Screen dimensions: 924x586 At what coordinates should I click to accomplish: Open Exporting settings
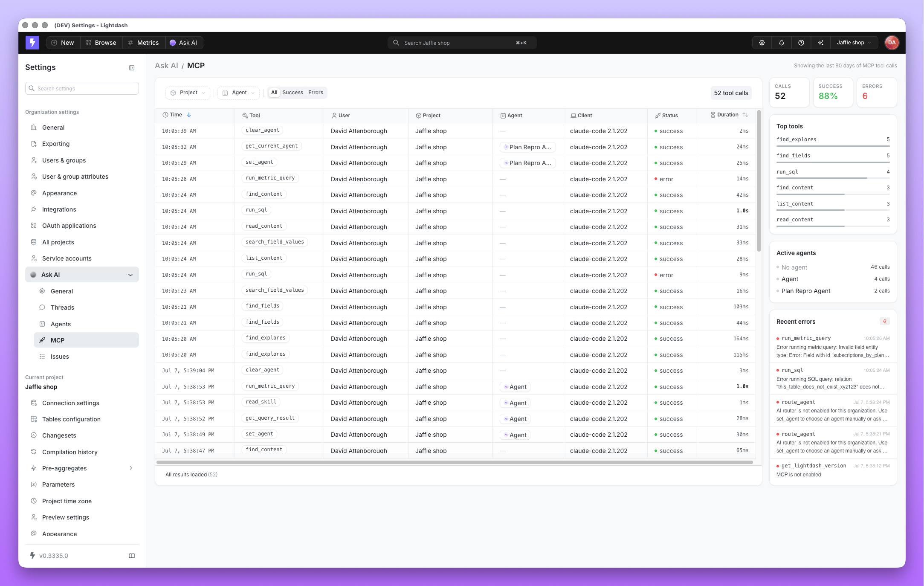pyautogui.click(x=82, y=144)
